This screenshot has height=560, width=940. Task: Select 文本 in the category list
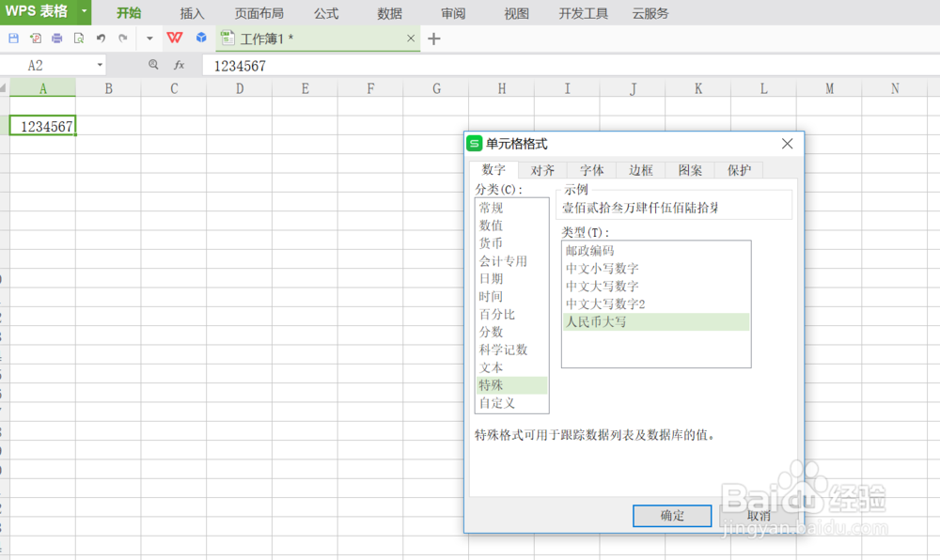pos(512,367)
